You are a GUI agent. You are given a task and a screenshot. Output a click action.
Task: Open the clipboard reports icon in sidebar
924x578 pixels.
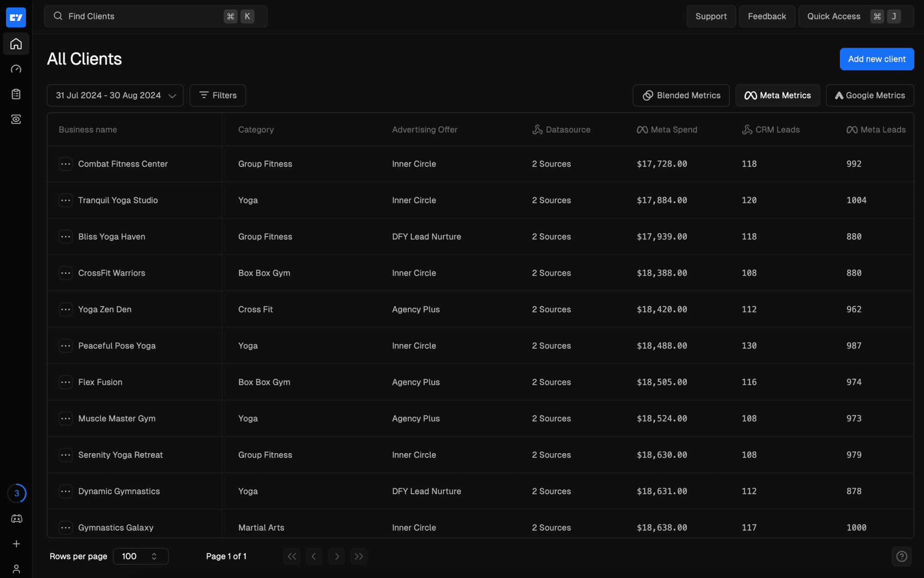click(x=16, y=94)
